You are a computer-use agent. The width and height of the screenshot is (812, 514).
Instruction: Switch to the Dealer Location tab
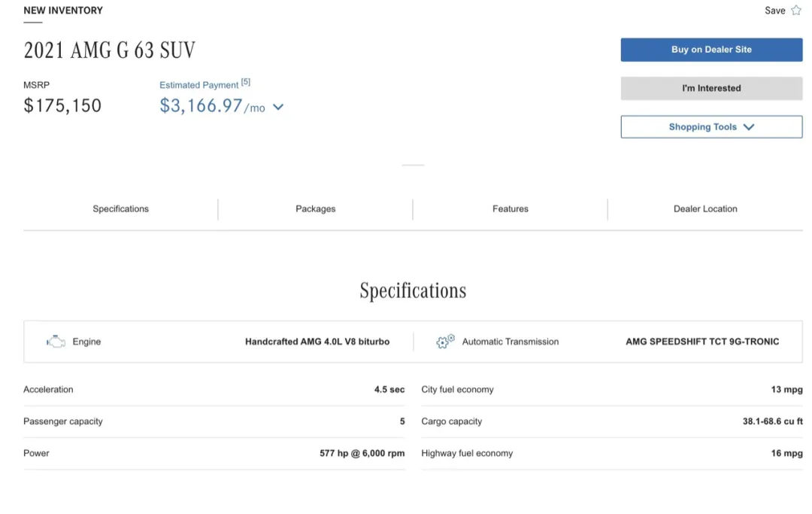coord(705,208)
